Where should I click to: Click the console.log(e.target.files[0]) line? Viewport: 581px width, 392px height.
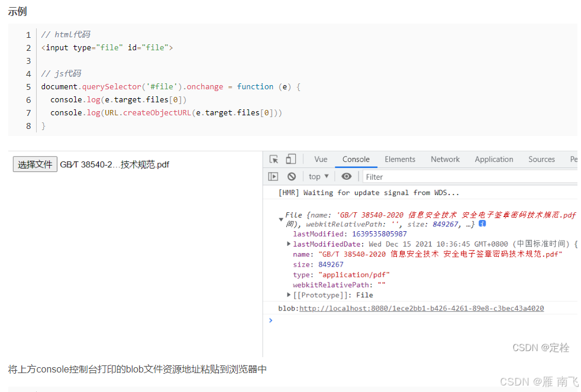coord(118,99)
